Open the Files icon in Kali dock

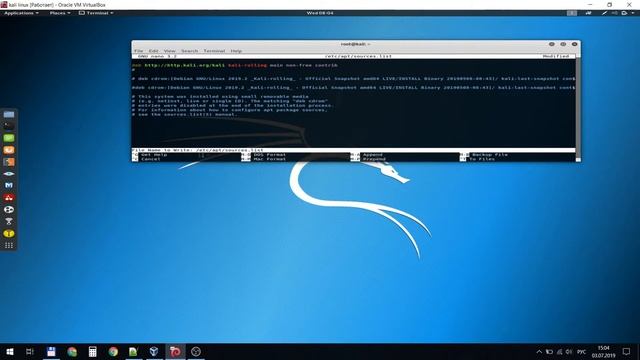click(x=9, y=115)
